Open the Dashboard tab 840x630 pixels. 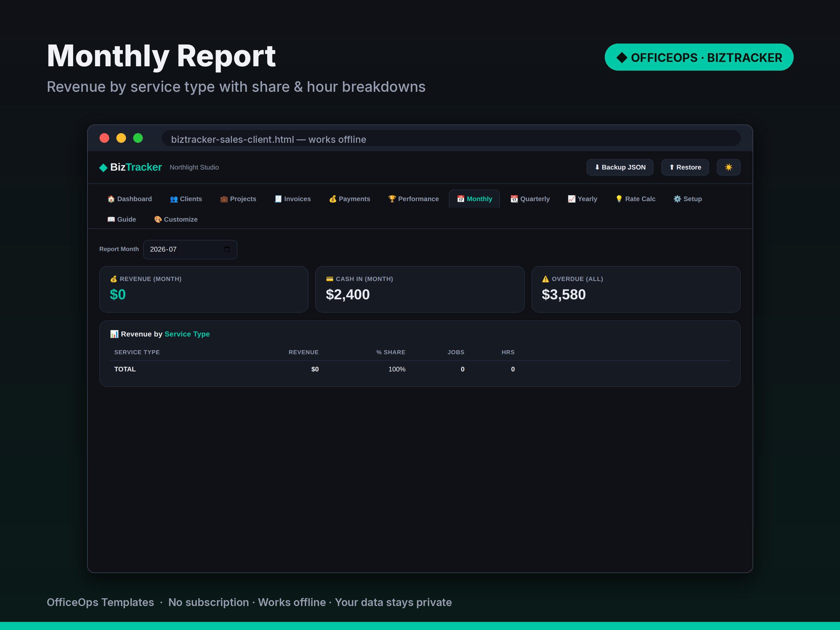[x=129, y=198]
